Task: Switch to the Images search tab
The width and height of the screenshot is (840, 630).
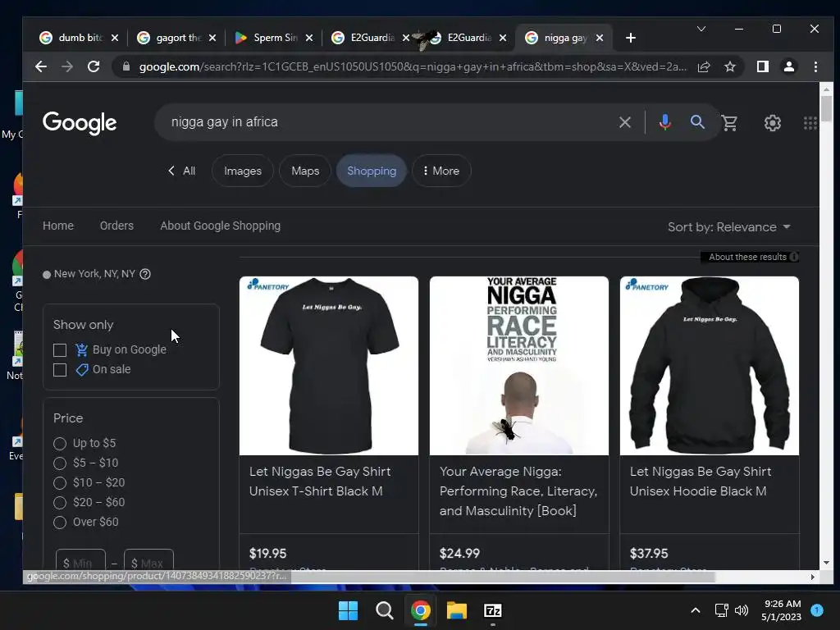Action: tap(243, 171)
